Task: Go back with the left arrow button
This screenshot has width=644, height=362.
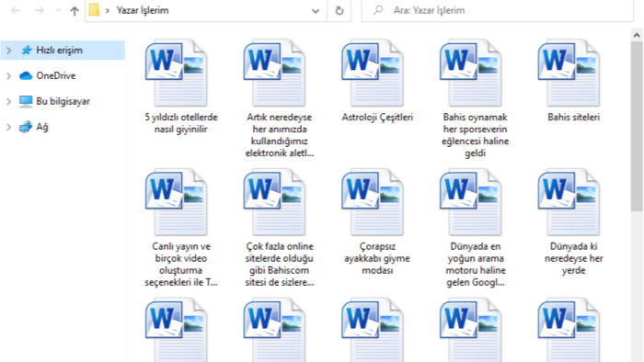Action: [16, 10]
